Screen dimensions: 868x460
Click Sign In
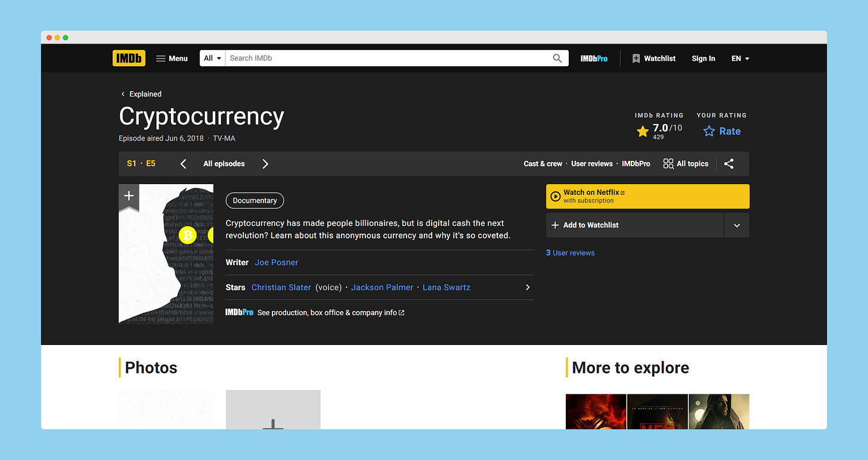[x=703, y=58]
